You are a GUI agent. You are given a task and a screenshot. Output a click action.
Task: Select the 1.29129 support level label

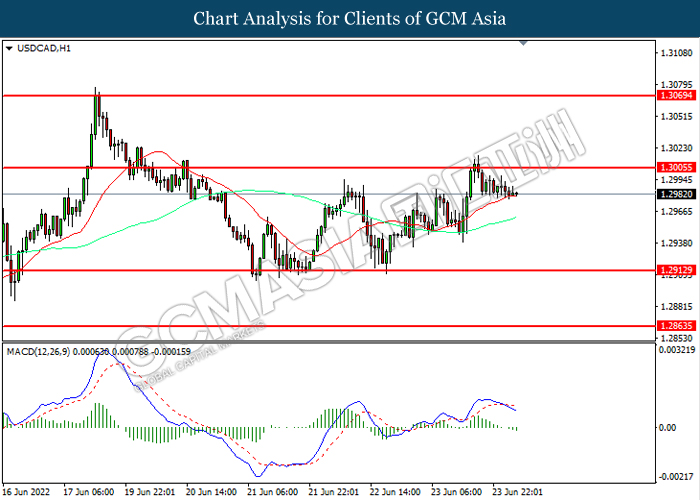point(676,270)
